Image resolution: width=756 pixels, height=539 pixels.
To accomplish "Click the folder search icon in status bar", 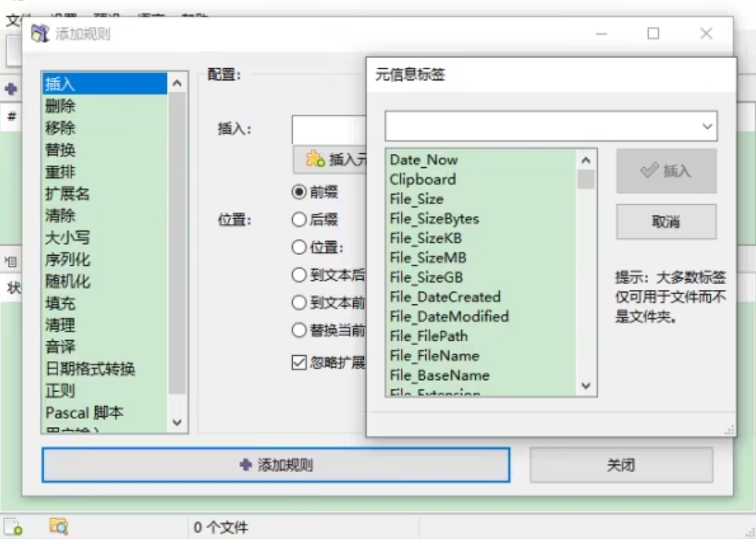I will pyautogui.click(x=59, y=527).
